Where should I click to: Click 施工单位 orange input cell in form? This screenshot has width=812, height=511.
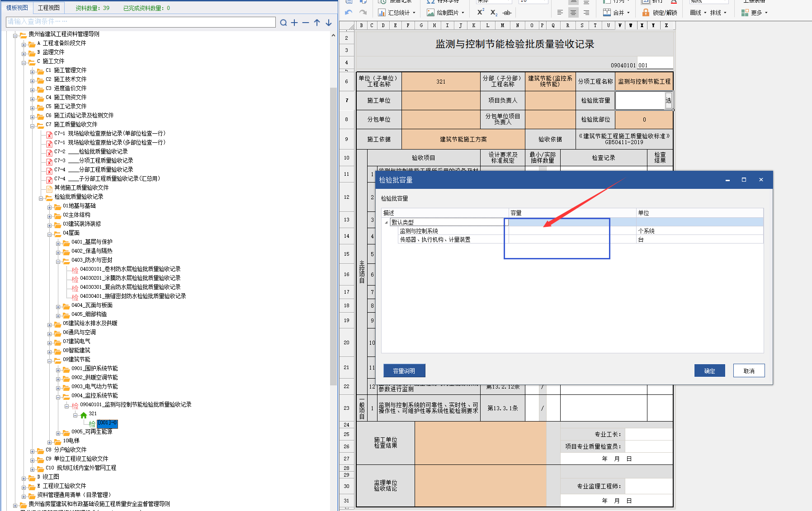click(441, 100)
